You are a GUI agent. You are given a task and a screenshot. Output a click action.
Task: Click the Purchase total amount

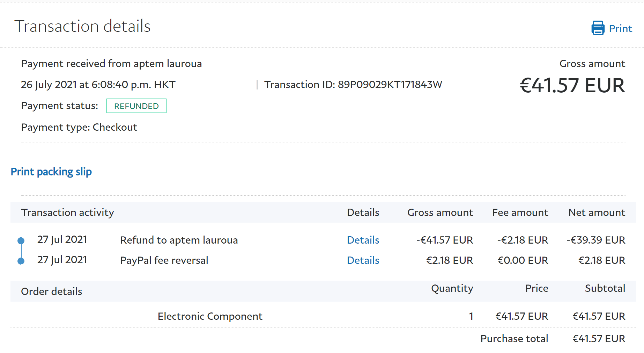tap(599, 339)
